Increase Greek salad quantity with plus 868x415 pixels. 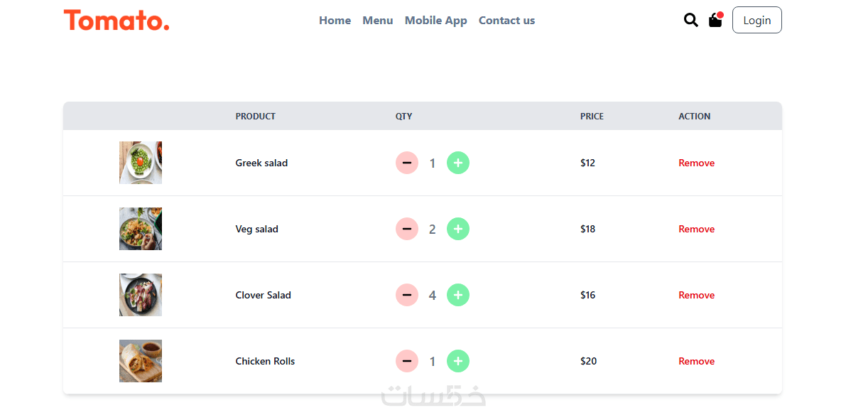[x=458, y=163]
